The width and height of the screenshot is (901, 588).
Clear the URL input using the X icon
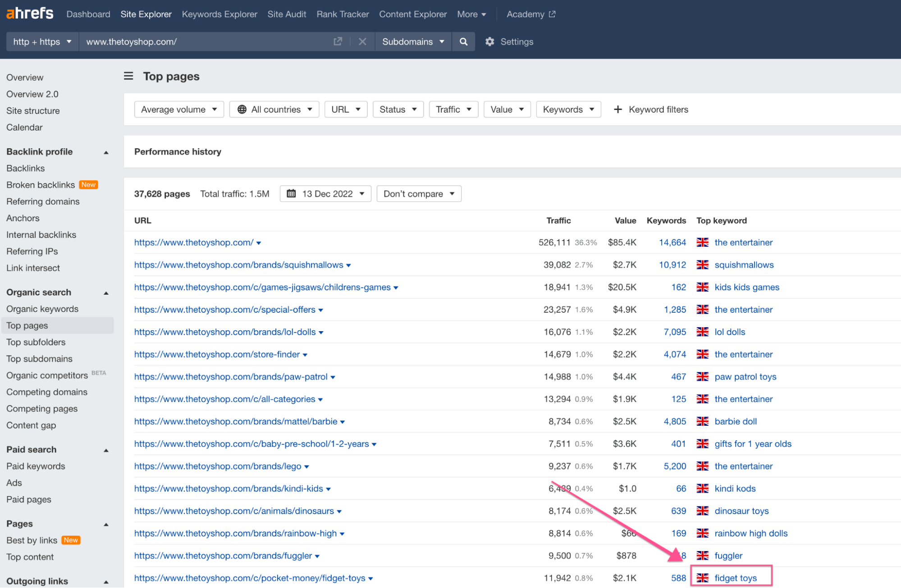(362, 41)
